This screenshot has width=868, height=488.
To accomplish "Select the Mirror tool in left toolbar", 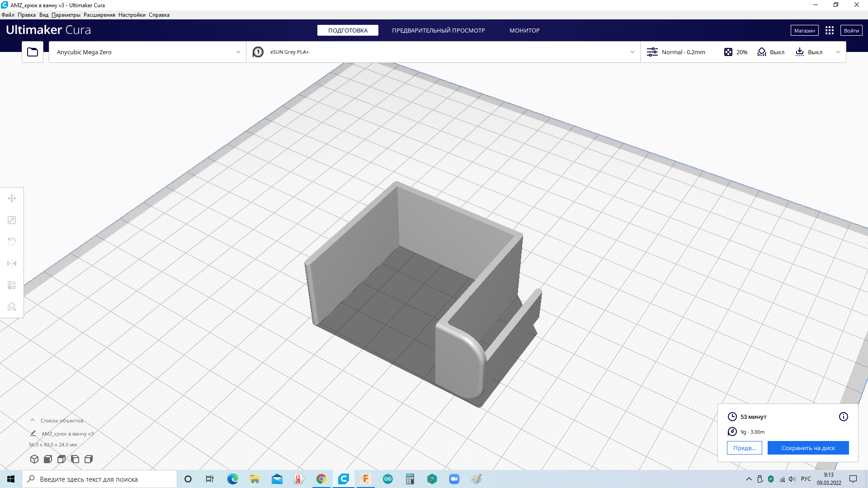I will pos(12,263).
